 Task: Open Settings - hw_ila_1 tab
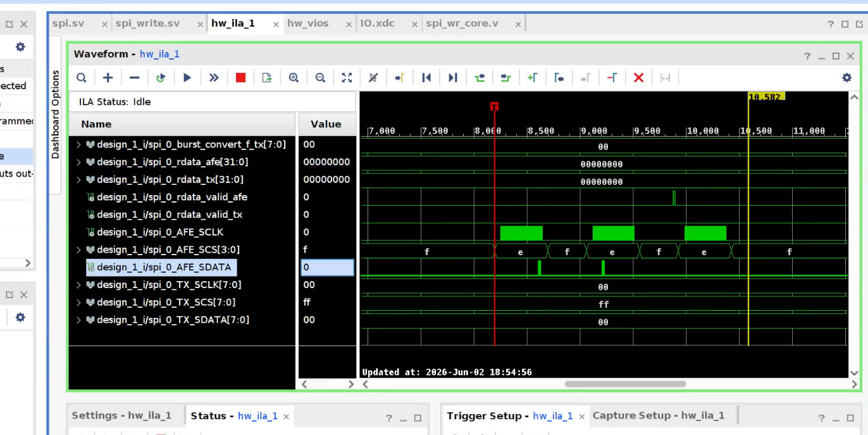coord(121,416)
